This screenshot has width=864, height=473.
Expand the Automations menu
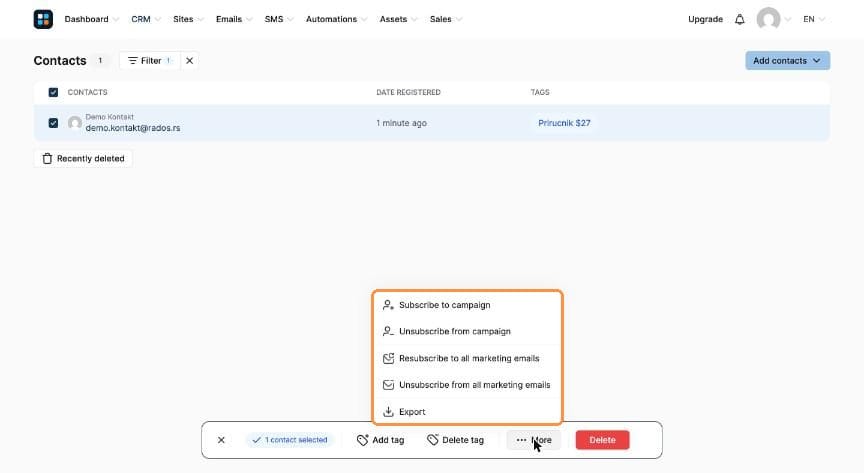(336, 19)
